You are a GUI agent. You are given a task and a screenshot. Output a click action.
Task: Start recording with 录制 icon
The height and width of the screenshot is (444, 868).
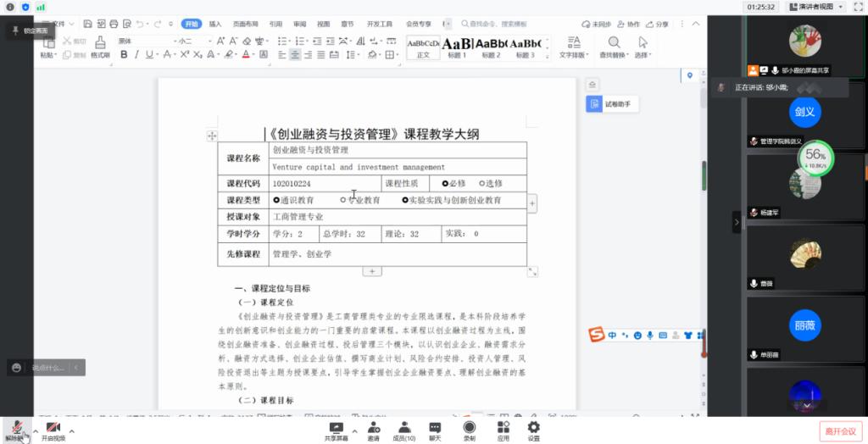pyautogui.click(x=469, y=429)
